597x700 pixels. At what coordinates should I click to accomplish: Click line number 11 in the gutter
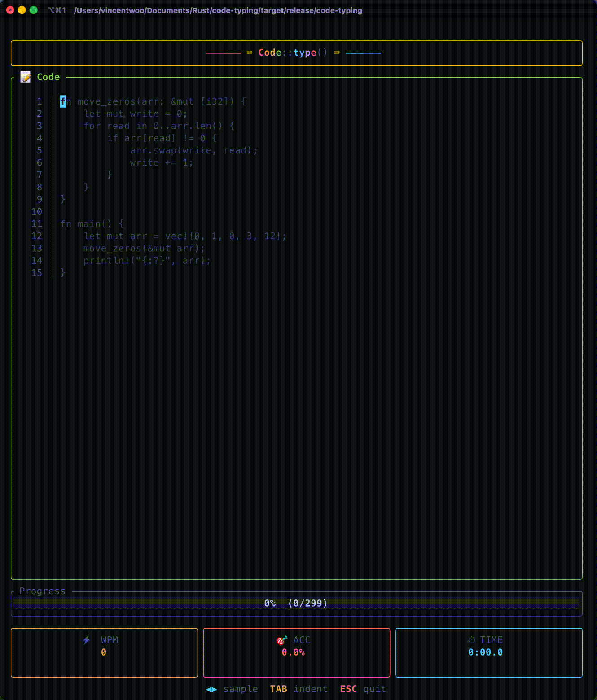click(36, 224)
